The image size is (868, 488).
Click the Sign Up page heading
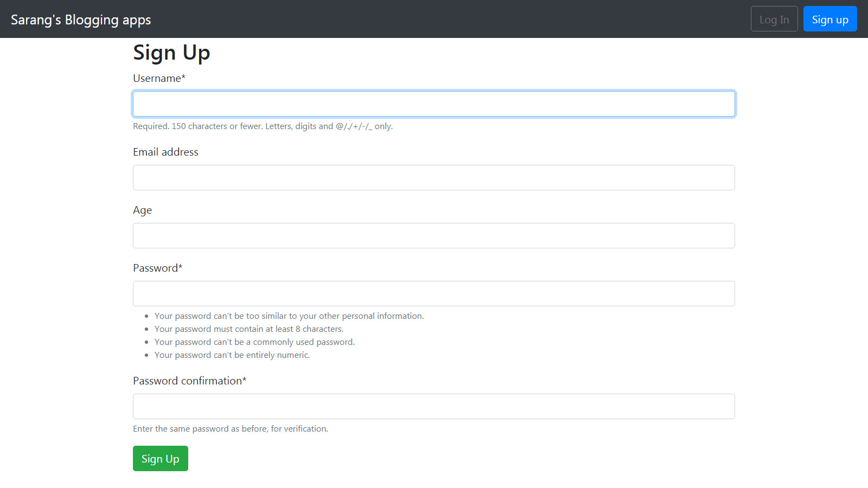point(171,52)
